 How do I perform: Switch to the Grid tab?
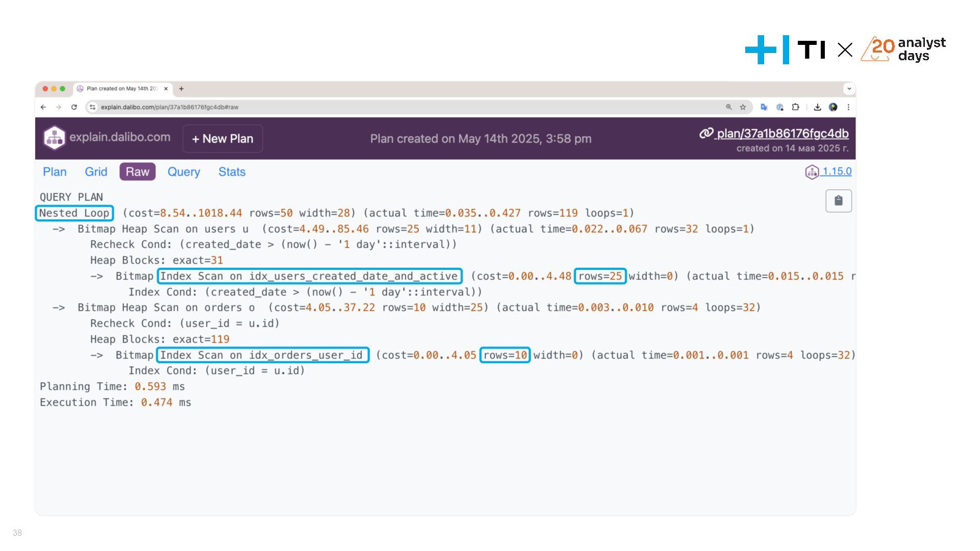(x=96, y=172)
